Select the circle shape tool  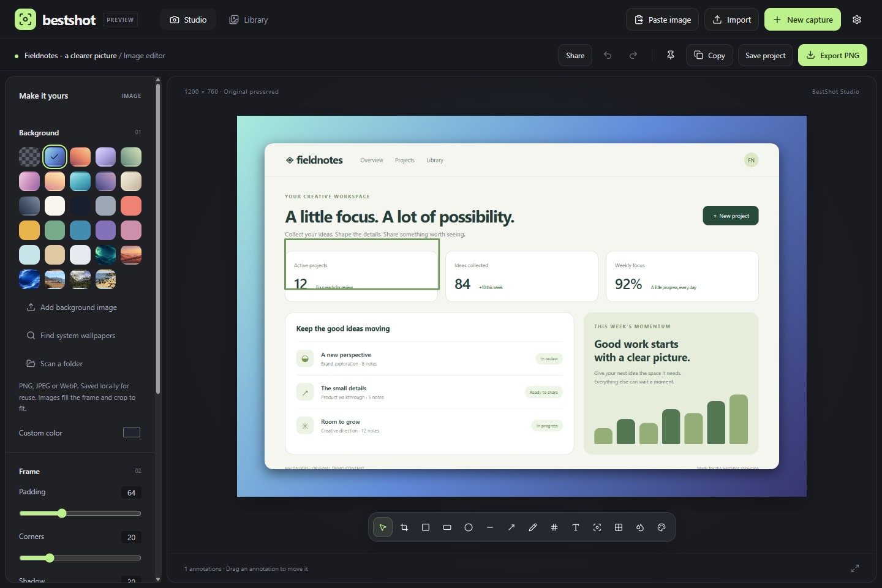(469, 527)
